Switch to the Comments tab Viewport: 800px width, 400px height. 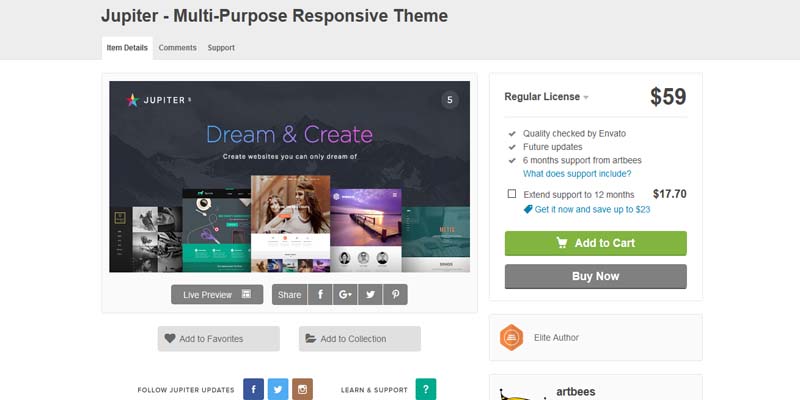point(178,48)
